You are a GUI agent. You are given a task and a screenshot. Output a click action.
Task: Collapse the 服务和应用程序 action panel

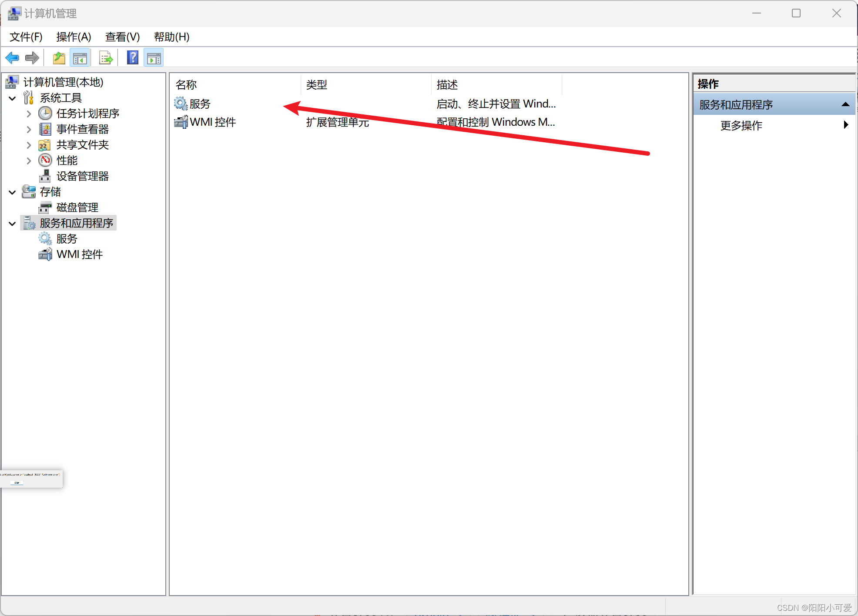pyautogui.click(x=845, y=104)
